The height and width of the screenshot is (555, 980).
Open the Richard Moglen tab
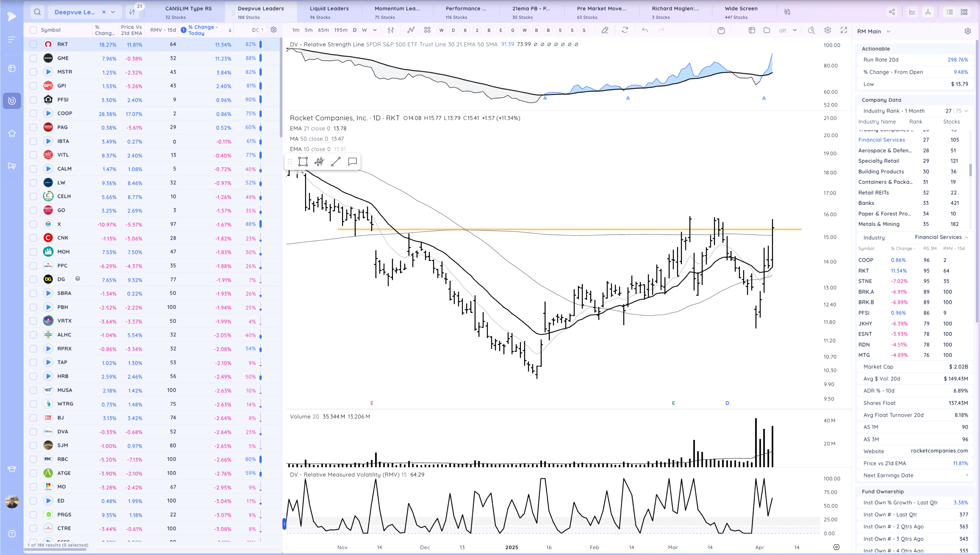(x=675, y=12)
